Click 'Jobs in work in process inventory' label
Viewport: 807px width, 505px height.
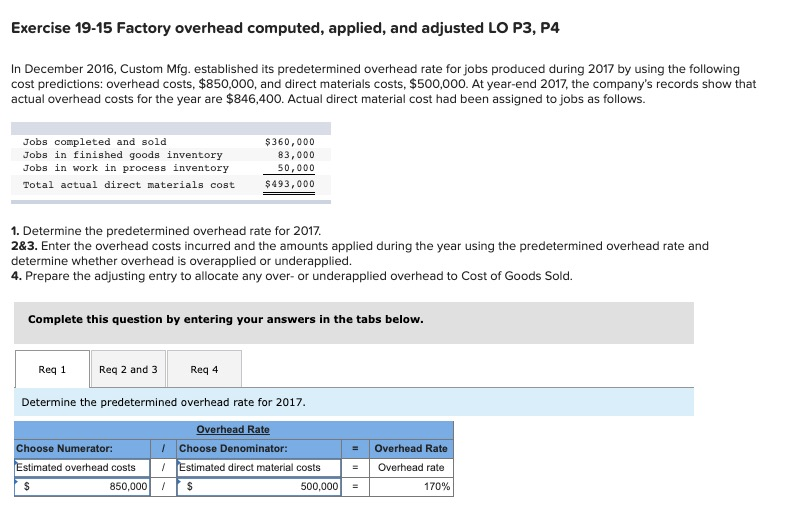pyautogui.click(x=126, y=168)
